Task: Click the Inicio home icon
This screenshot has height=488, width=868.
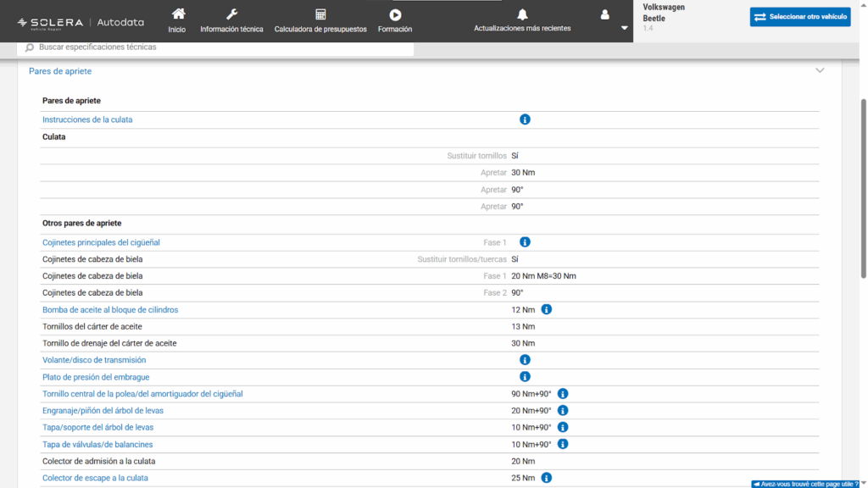Action: tap(177, 14)
